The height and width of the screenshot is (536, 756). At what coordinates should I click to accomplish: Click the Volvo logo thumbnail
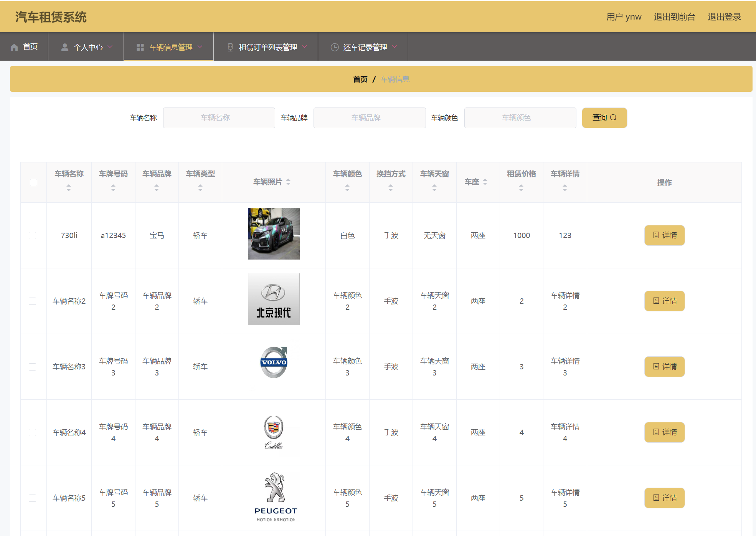pos(274,362)
